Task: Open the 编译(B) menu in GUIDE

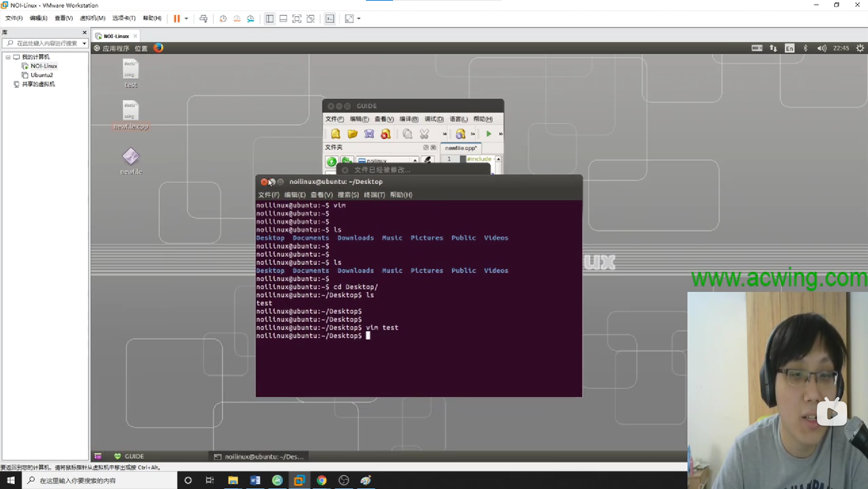Action: point(408,119)
